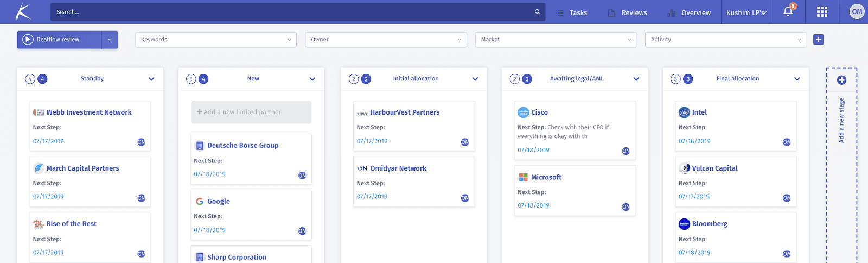Viewport: 868px width, 263px height.
Task: Open the Owner filter dropdown
Action: (386, 40)
